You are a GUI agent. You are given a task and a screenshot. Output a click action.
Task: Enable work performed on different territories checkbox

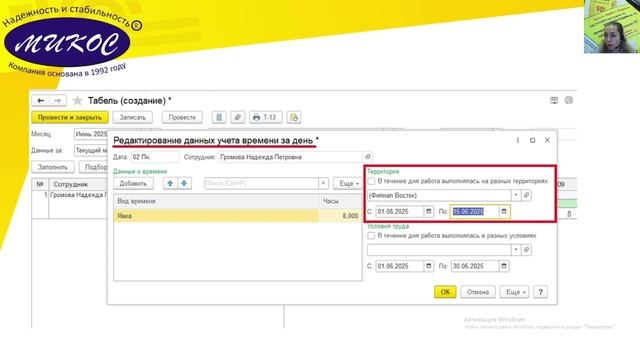(371, 181)
